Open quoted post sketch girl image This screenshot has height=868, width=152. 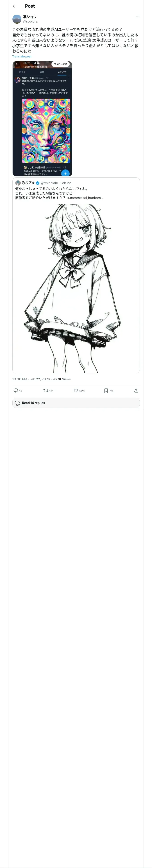(76, 286)
